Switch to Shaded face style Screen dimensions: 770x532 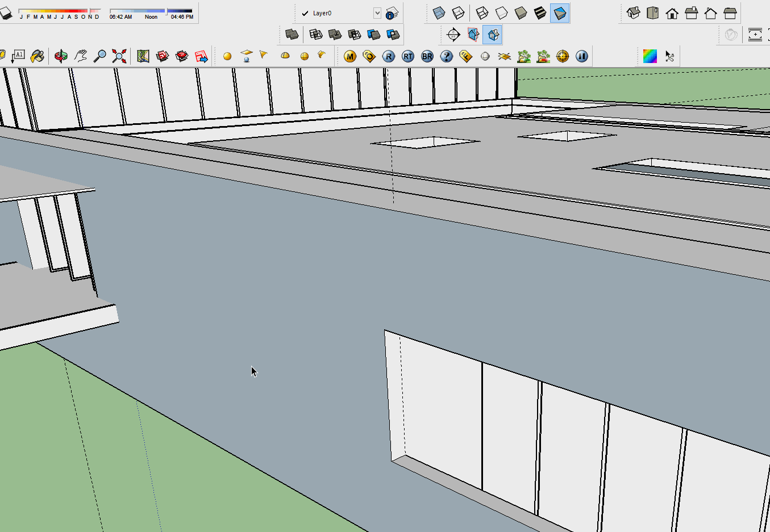pos(521,13)
